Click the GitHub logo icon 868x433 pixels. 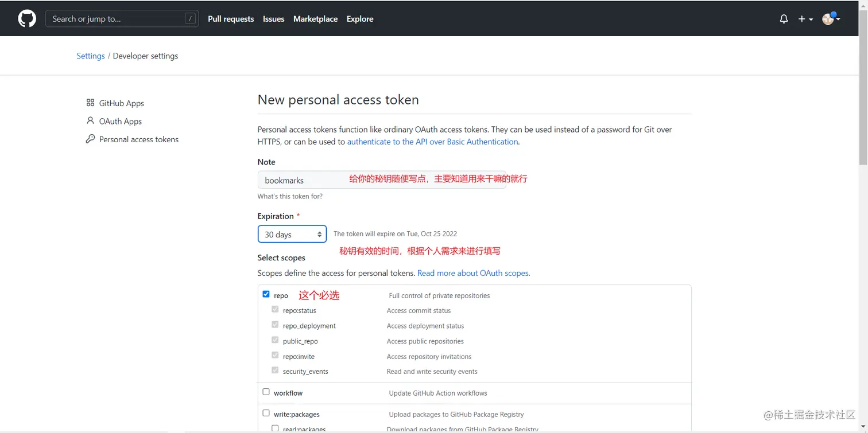(27, 19)
